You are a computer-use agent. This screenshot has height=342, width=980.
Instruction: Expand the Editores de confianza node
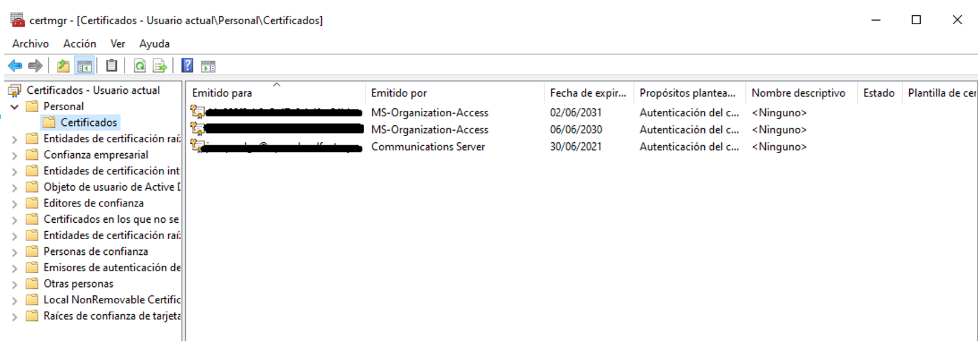click(x=15, y=204)
